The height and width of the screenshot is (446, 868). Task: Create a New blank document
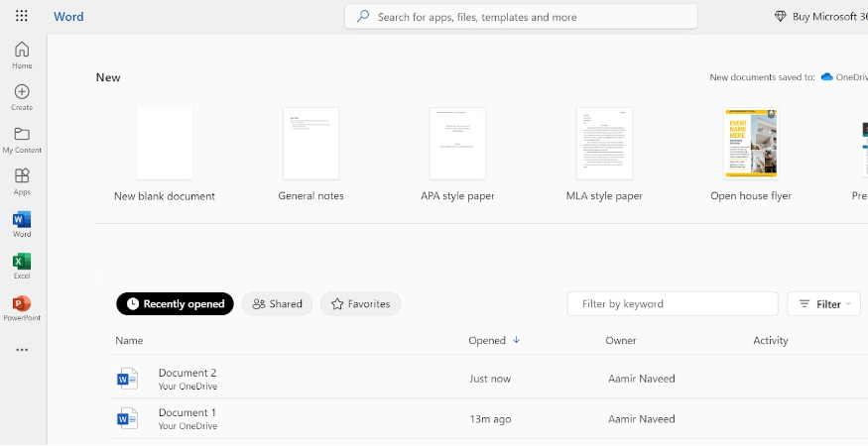[165, 155]
